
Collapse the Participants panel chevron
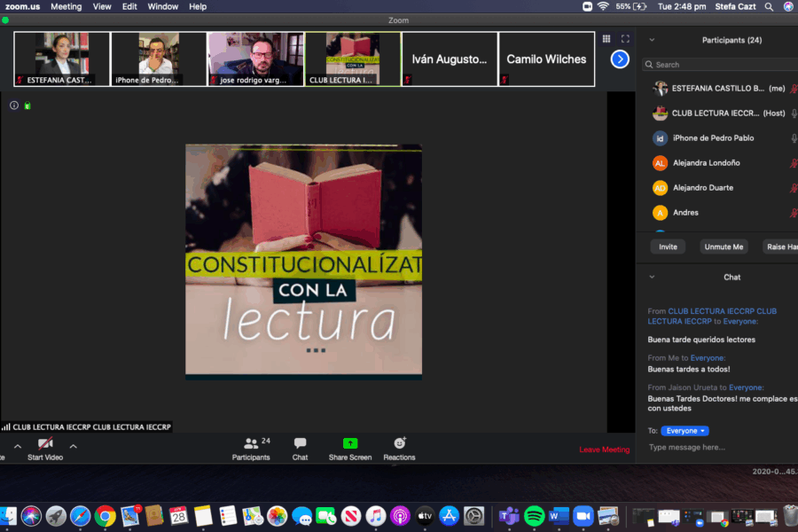coord(652,40)
